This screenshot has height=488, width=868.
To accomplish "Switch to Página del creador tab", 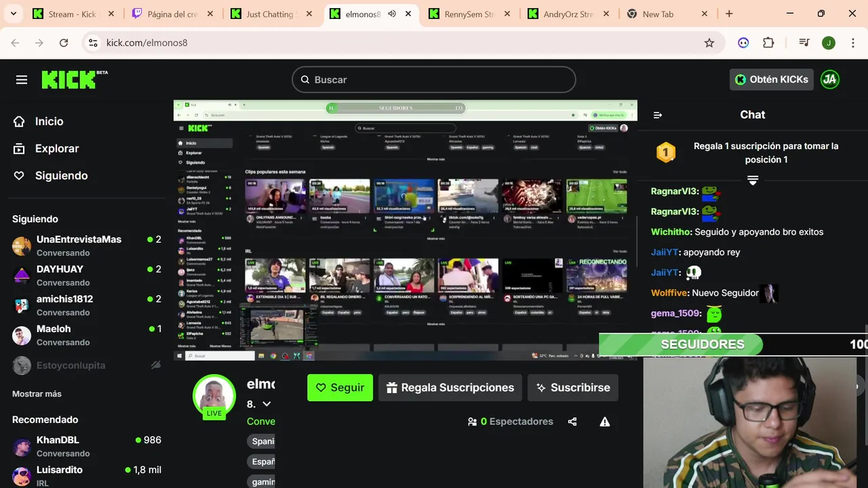I will [x=172, y=14].
